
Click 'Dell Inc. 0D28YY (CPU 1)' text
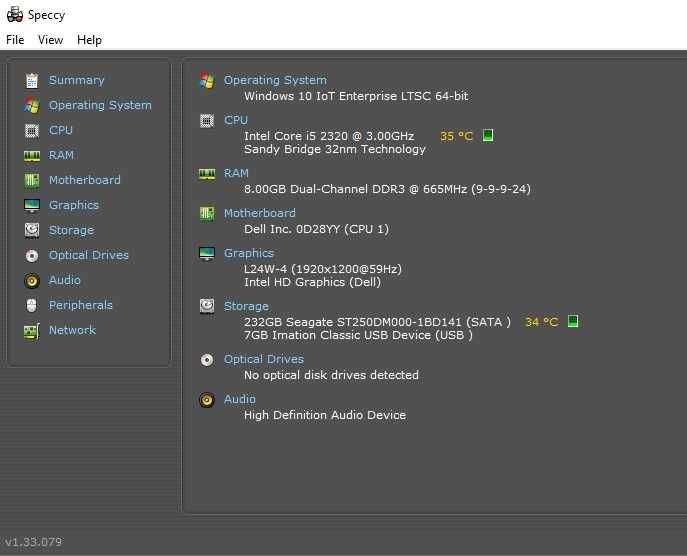tap(316, 229)
